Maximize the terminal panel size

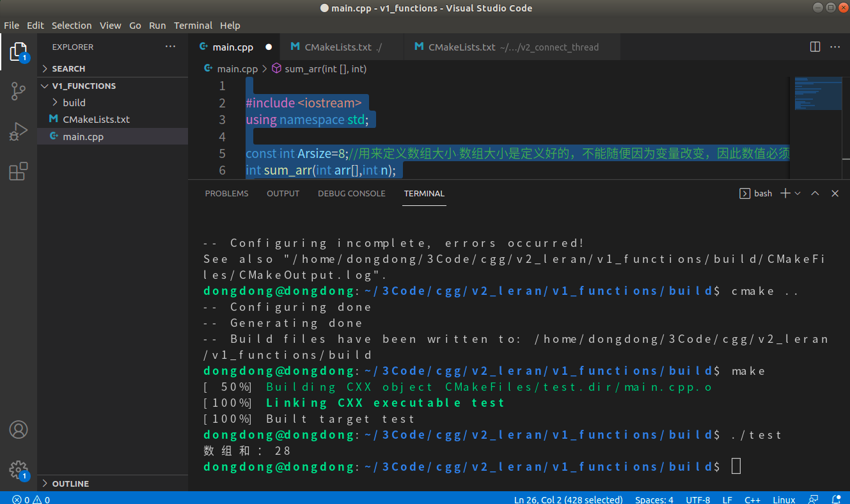point(815,193)
